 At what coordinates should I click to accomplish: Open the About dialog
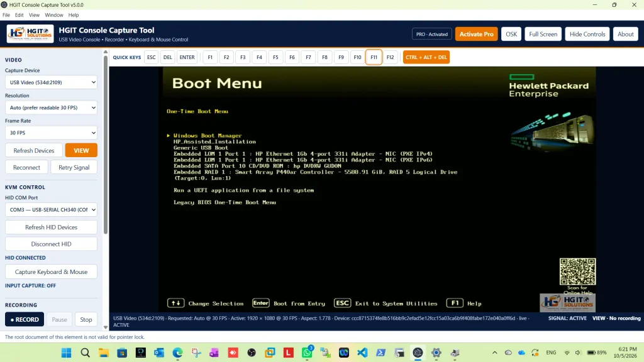point(626,34)
